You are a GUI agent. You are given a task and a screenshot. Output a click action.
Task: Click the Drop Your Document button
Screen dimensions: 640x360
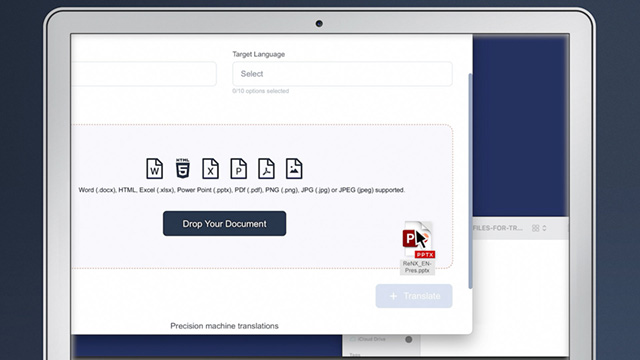(x=224, y=223)
